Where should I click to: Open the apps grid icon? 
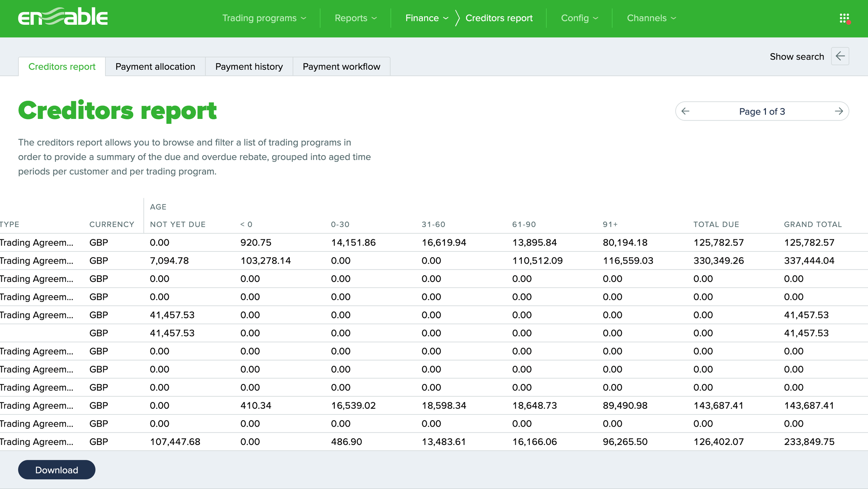(844, 18)
